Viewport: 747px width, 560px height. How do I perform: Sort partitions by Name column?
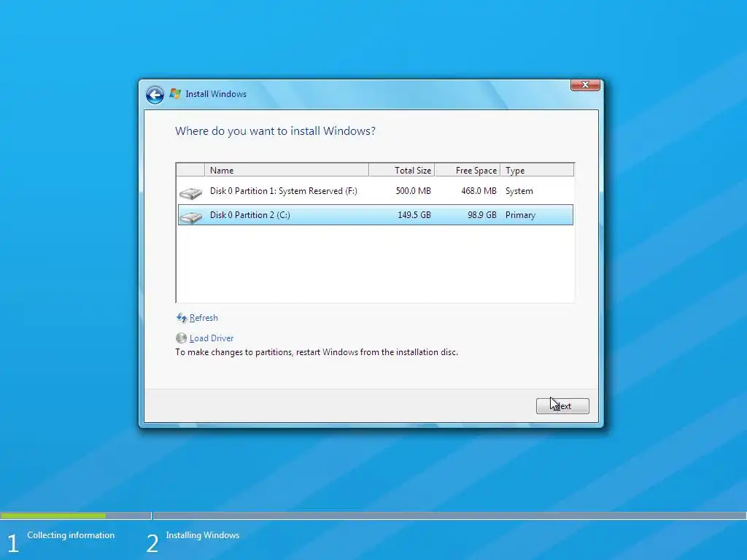coord(286,170)
